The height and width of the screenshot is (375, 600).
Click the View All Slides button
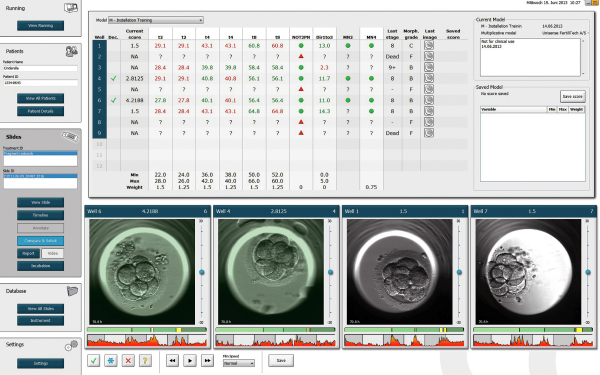(x=41, y=309)
